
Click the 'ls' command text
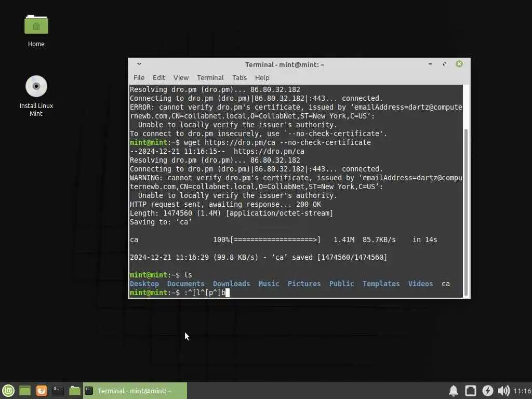(188, 275)
